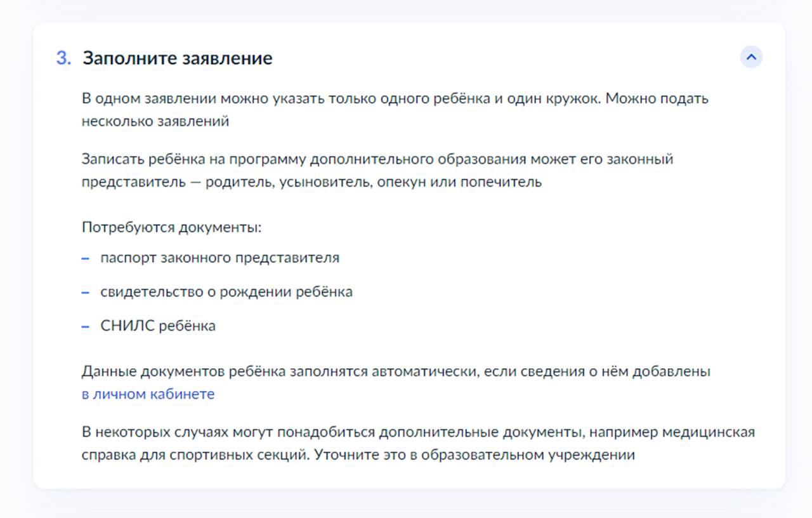Click bullet dash before "паспорт законного представителя"
This screenshot has width=812, height=518.
[84, 258]
